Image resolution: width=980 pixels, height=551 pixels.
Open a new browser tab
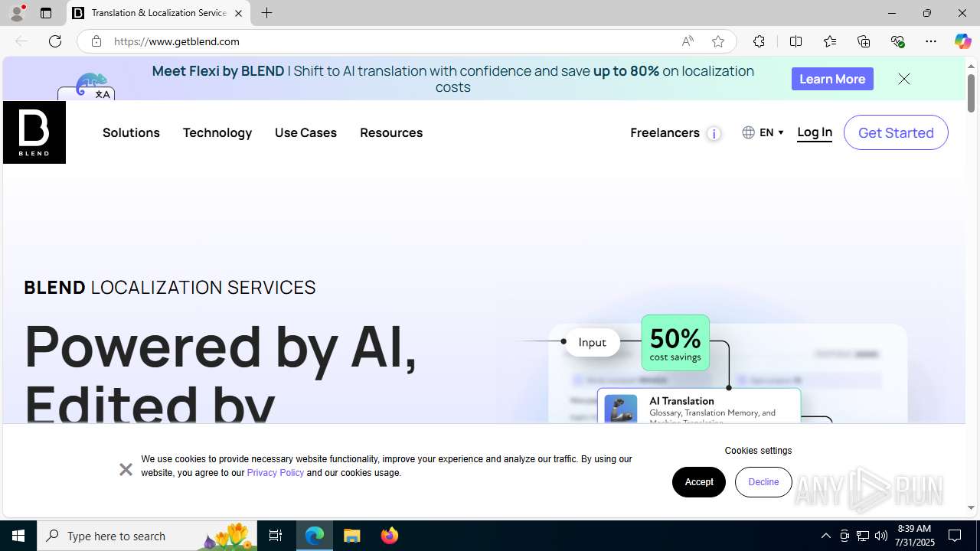(266, 13)
